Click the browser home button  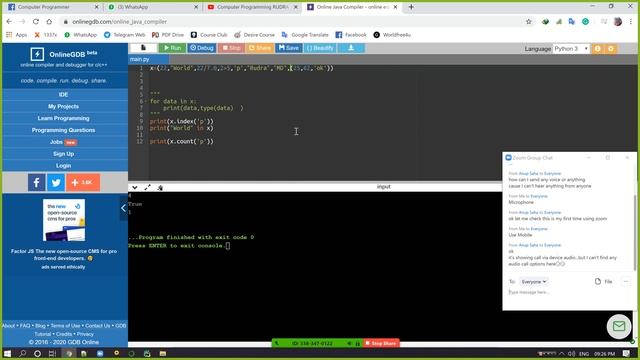click(x=49, y=22)
